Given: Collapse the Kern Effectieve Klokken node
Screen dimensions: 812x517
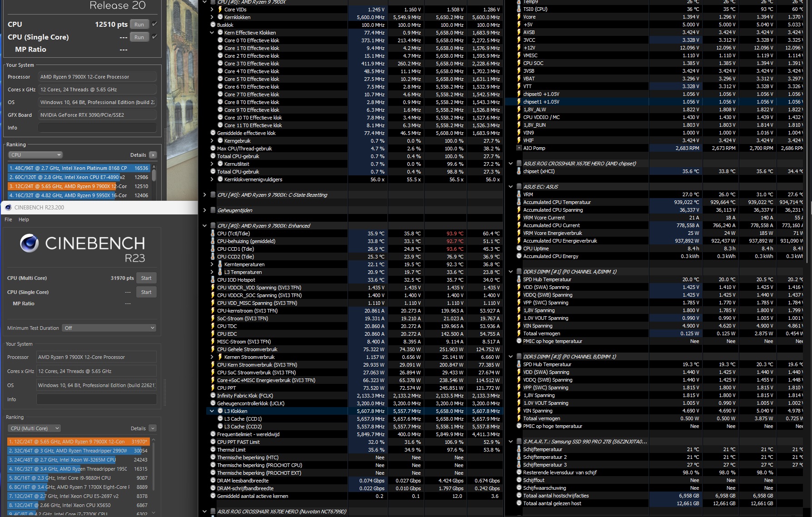Looking at the screenshot, I should coord(212,33).
